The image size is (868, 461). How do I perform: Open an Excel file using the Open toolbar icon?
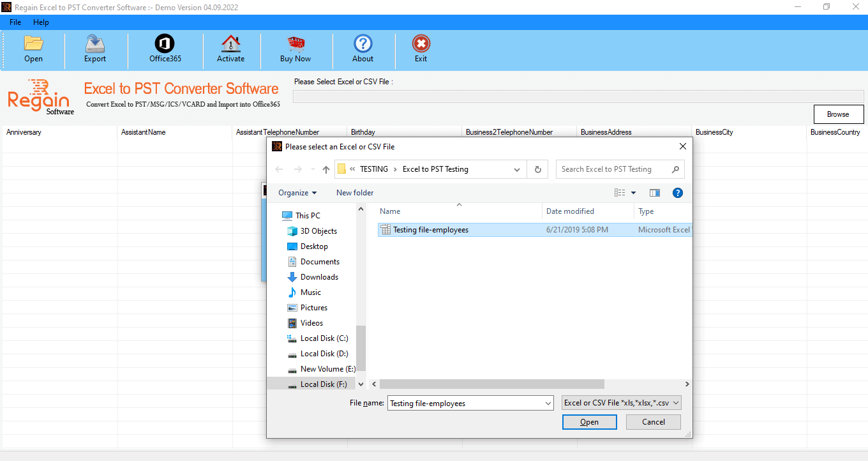pos(33,49)
